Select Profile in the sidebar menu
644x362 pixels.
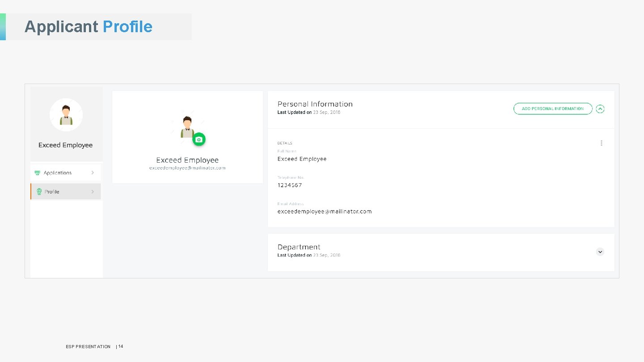65,191
